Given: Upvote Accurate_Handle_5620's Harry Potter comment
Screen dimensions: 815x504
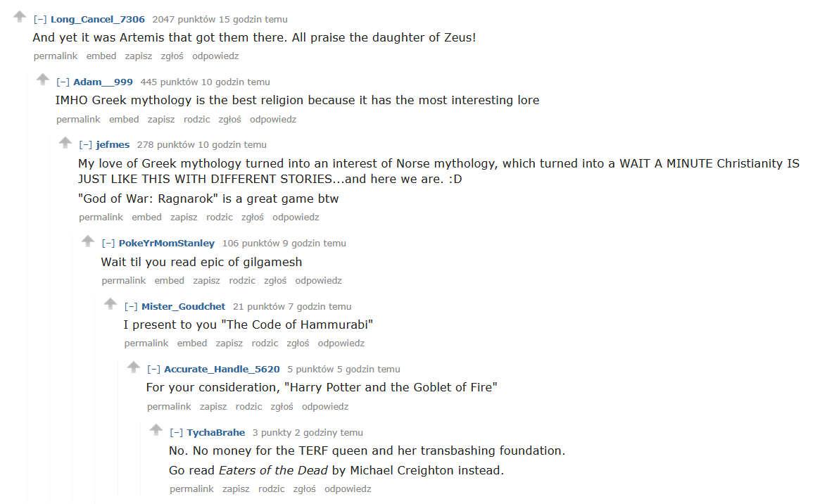Looking at the screenshot, I should pos(133,367).
